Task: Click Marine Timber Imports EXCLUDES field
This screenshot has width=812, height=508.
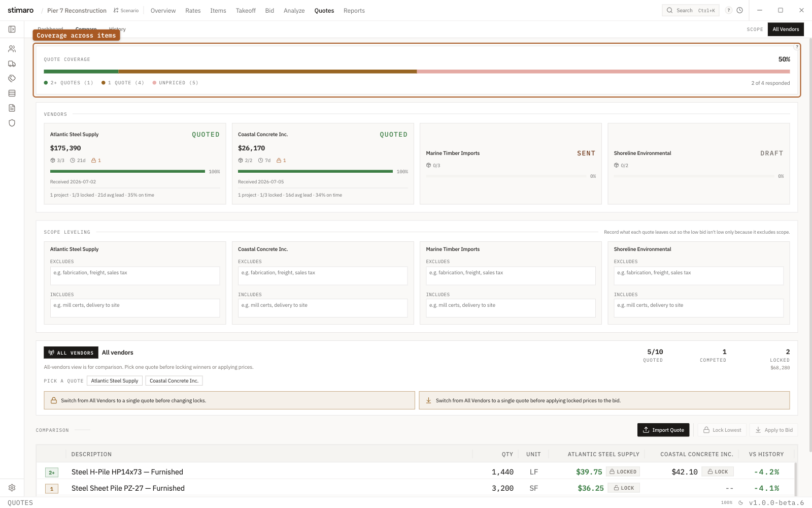Action: click(x=511, y=276)
